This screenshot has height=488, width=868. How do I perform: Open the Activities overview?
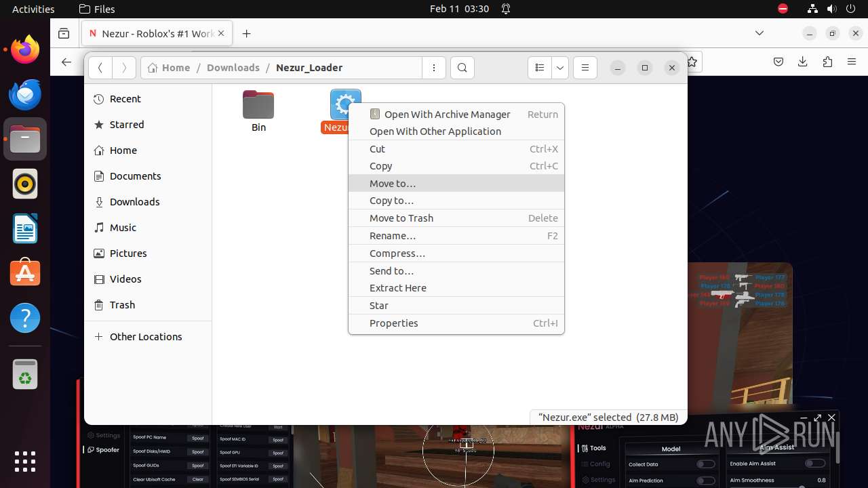click(33, 9)
